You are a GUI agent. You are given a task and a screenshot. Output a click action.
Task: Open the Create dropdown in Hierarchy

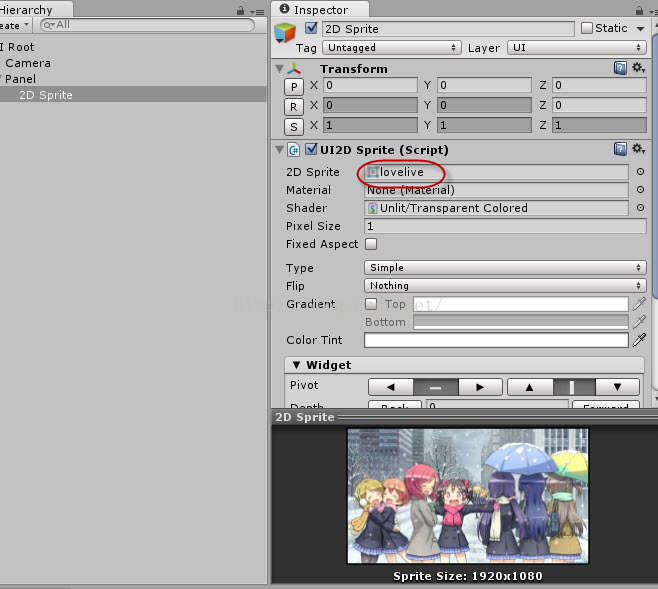coord(14,26)
